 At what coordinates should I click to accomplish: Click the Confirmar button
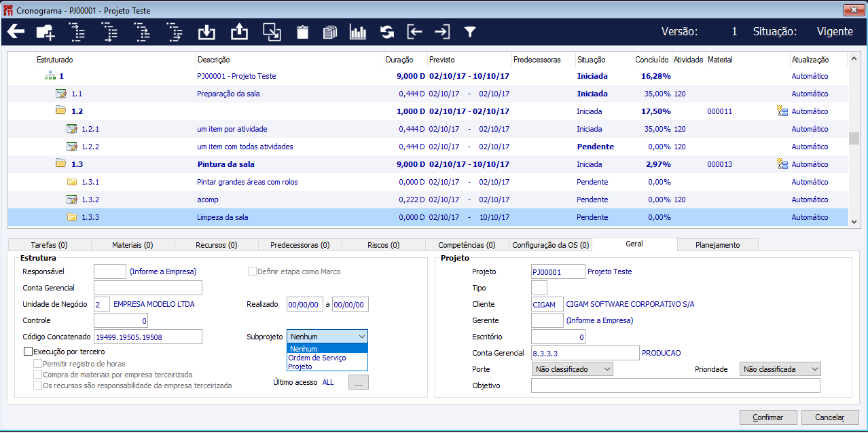768,417
